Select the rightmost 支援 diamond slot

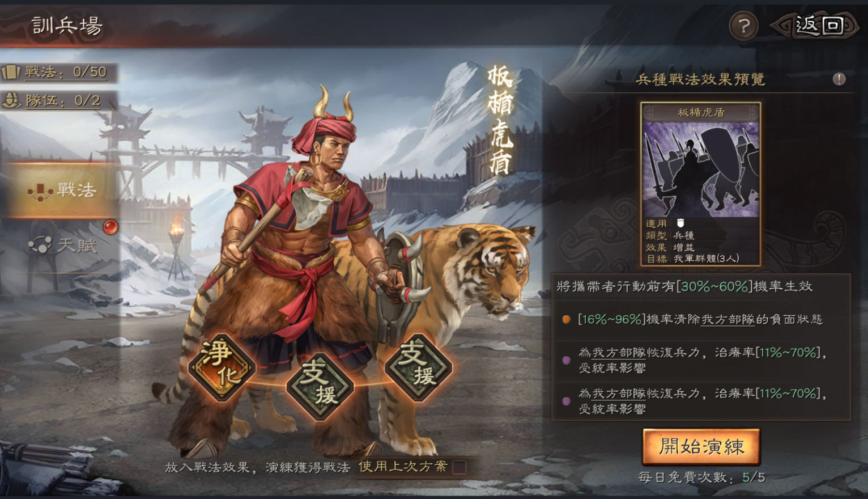pyautogui.click(x=419, y=367)
